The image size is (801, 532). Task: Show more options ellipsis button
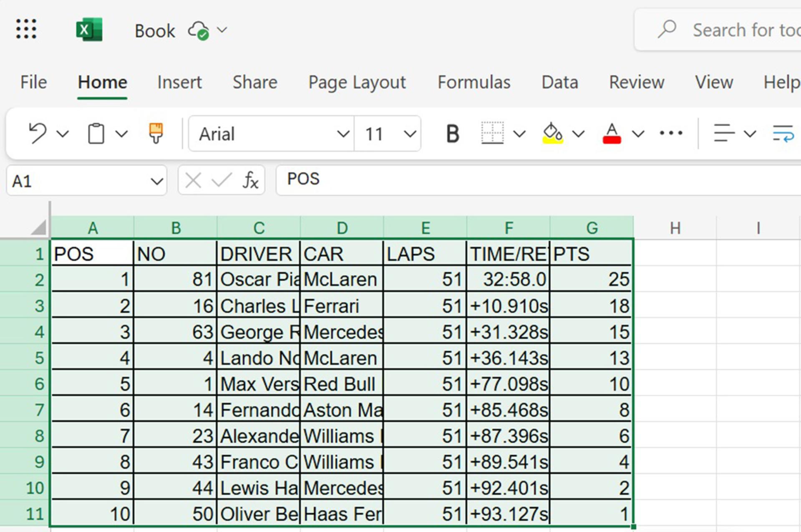pos(671,134)
